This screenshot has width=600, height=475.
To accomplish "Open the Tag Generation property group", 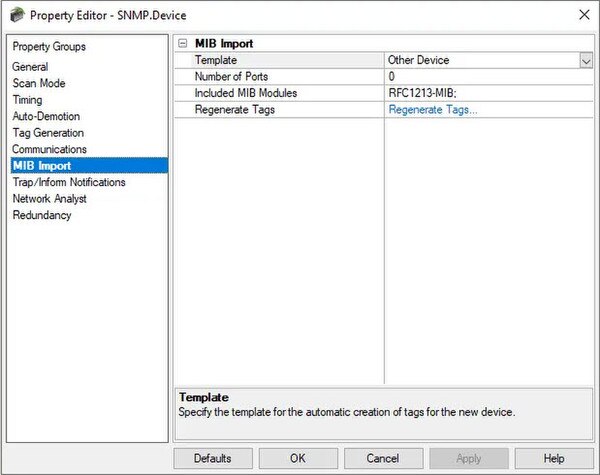I will 48,132.
